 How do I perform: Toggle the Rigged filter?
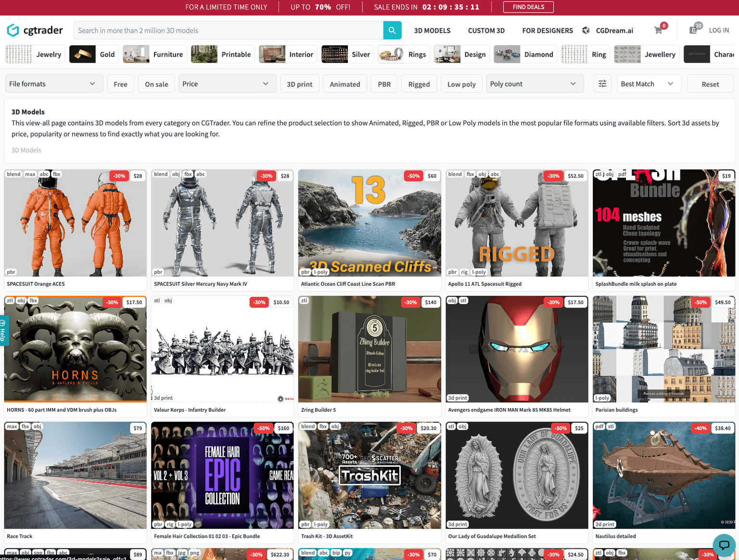[419, 84]
